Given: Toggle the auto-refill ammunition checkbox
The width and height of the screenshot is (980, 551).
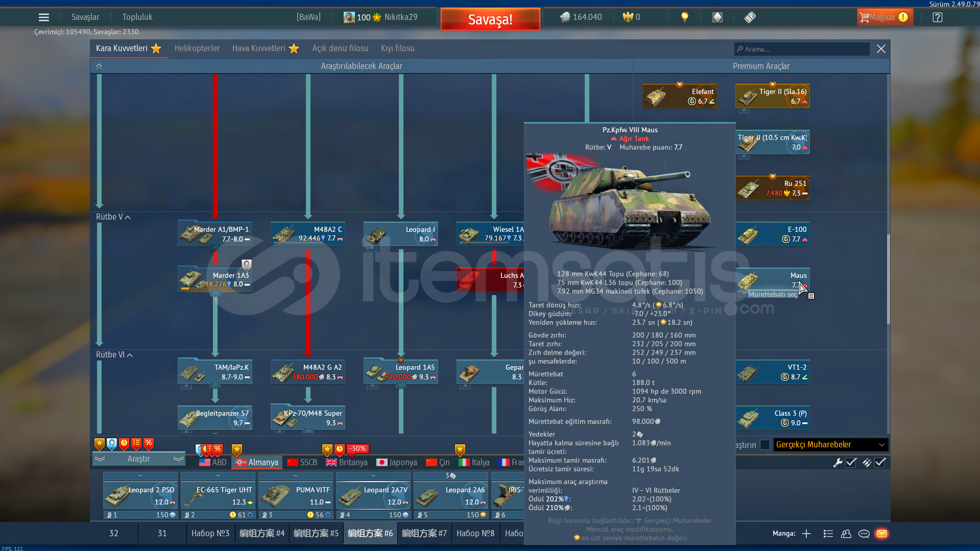Looking at the screenshot, I should click(880, 463).
